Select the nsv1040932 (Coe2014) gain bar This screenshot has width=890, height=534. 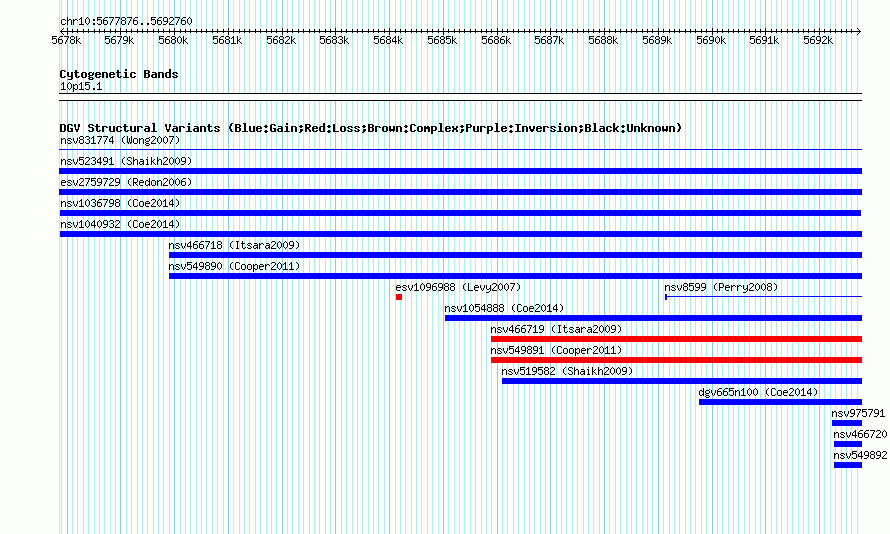(x=460, y=234)
